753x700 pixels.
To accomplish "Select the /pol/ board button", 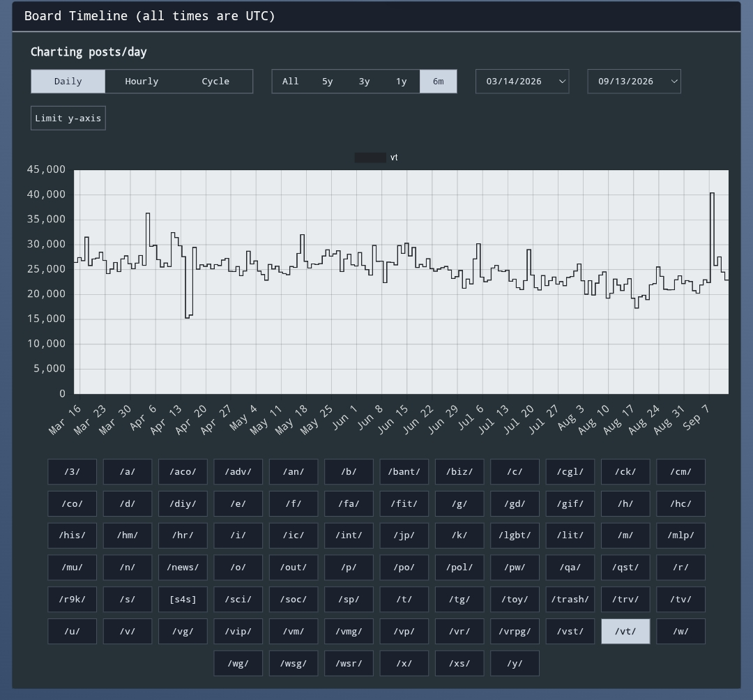I will tap(459, 568).
